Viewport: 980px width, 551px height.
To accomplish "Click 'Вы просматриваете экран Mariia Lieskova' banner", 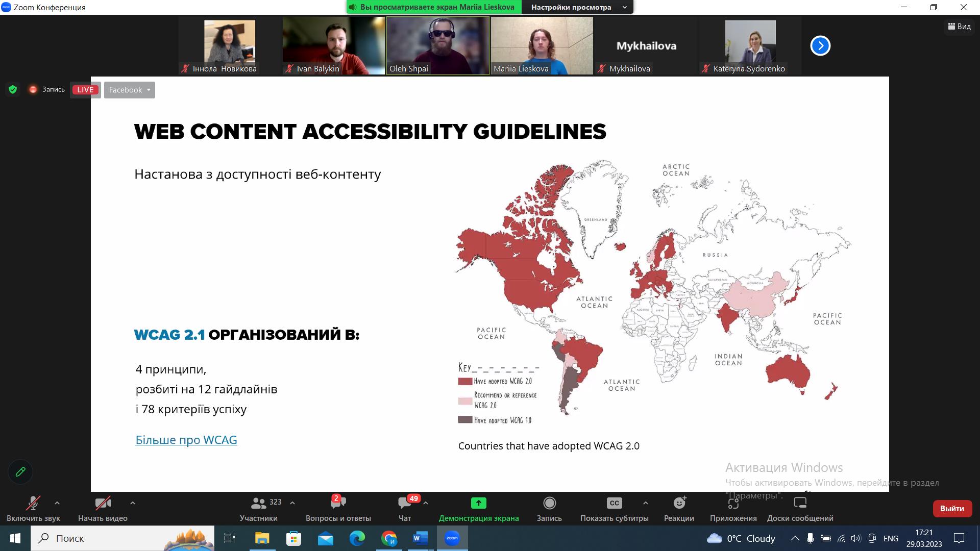I will click(434, 7).
